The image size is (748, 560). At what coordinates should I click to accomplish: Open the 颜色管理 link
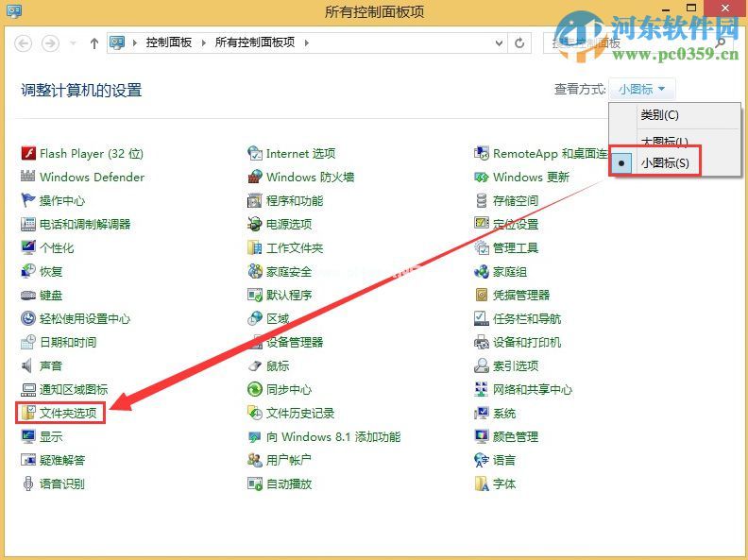[516, 436]
